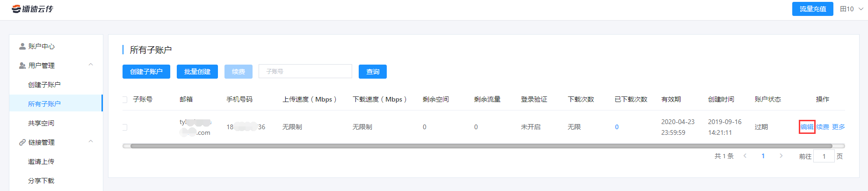The image size is (868, 191).
Task: Open the 田10 user dropdown
Action: pos(852,9)
